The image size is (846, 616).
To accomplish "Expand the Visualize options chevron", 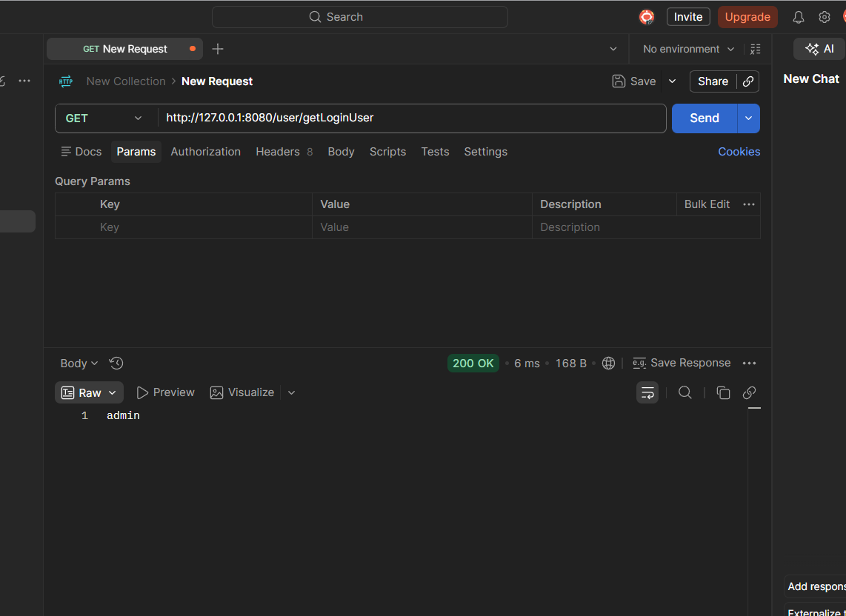I will pos(291,392).
